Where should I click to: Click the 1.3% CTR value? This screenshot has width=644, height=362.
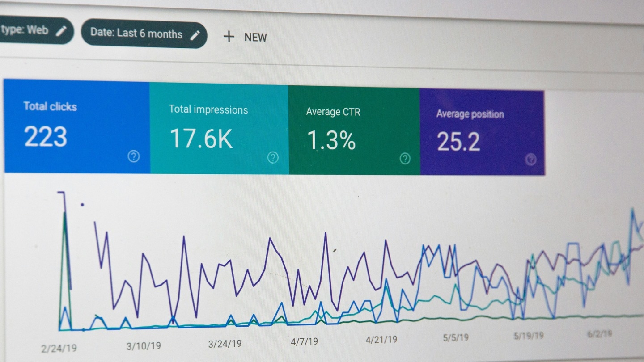pos(331,140)
